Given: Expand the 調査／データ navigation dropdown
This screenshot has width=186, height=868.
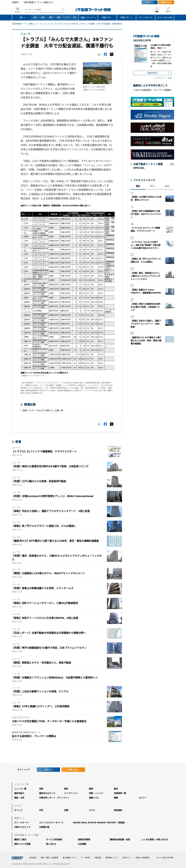Looking at the screenshot, I should click(88, 18).
